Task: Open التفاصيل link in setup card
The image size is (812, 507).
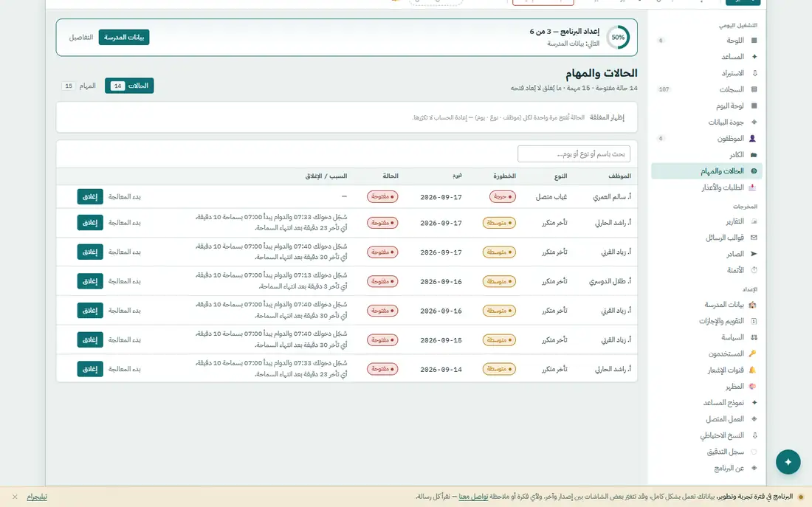Action: tap(81, 38)
